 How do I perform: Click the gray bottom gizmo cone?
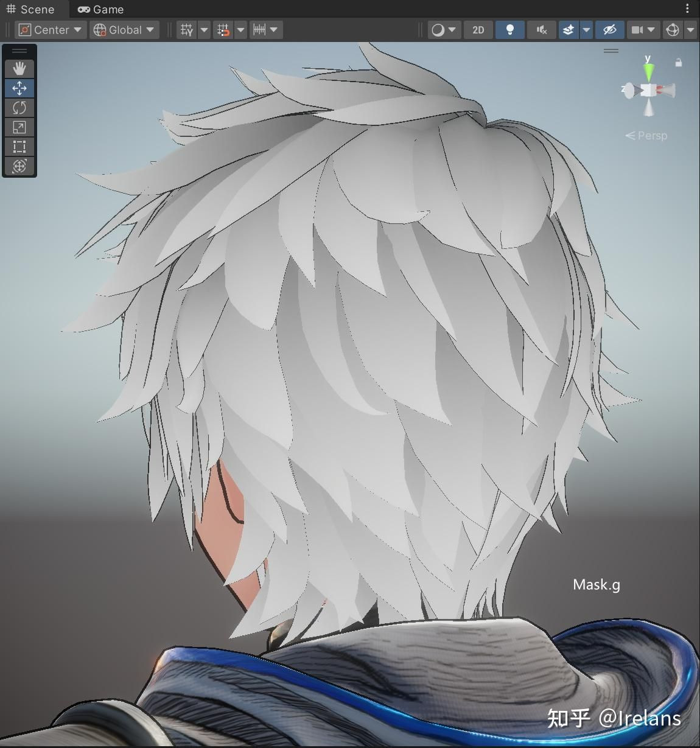tap(649, 108)
